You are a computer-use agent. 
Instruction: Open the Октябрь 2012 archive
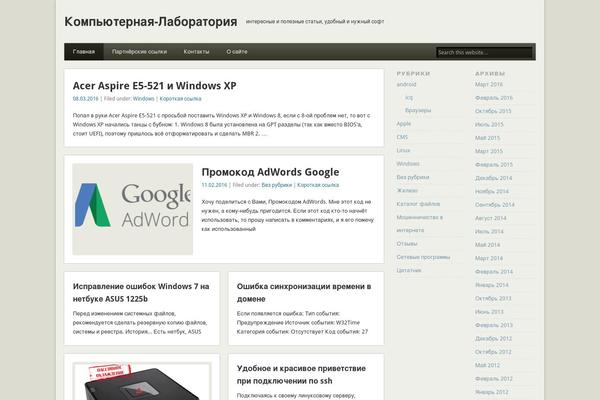(x=493, y=352)
